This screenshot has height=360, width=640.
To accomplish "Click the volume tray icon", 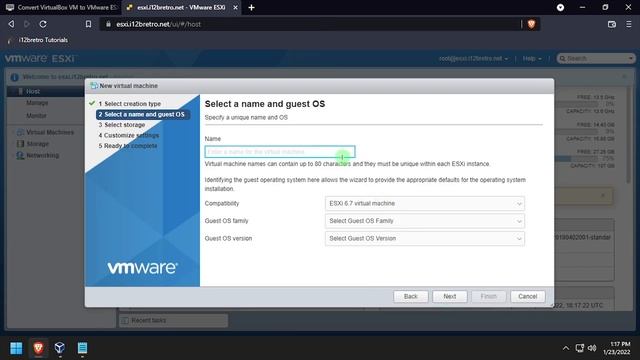I will 592,348.
